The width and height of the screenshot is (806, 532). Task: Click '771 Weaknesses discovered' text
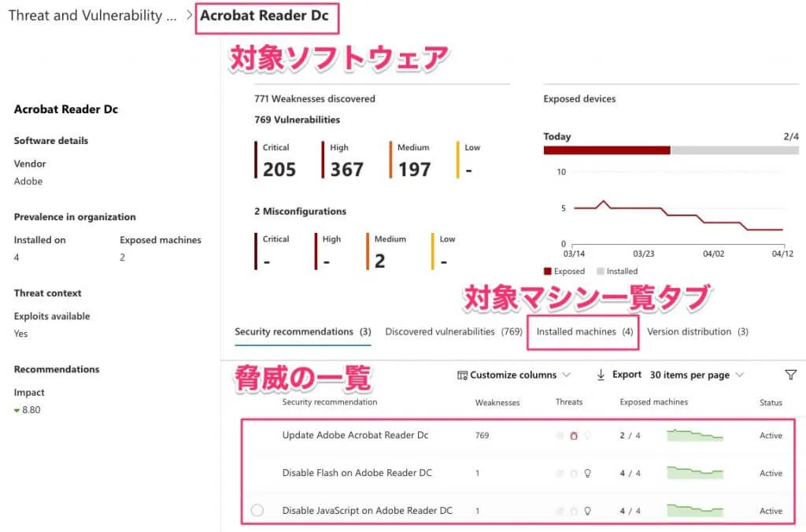pos(315,98)
